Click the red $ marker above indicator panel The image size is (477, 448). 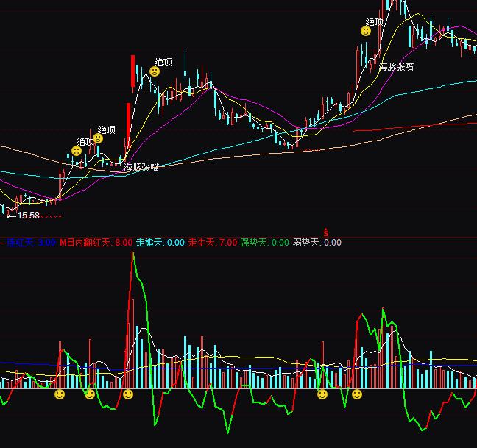(325, 232)
